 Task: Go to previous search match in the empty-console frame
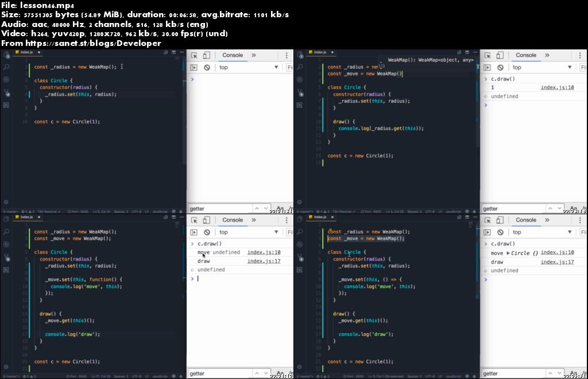257,208
